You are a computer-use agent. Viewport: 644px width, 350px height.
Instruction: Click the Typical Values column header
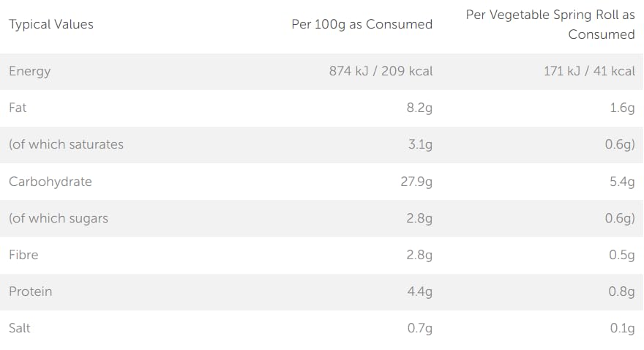[51, 24]
